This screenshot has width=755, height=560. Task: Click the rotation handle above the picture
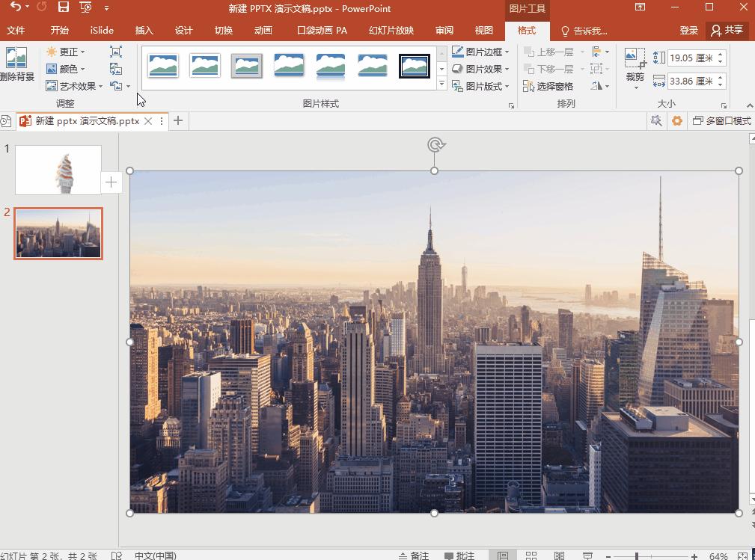(435, 144)
